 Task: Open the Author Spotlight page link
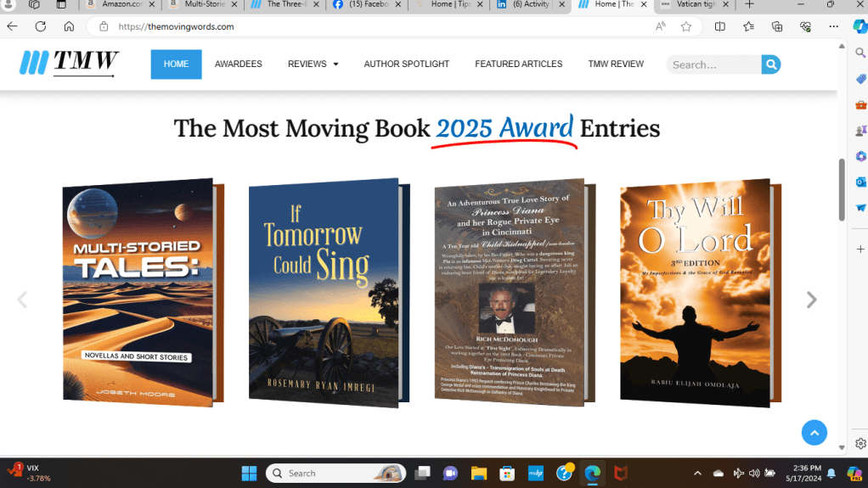(406, 65)
